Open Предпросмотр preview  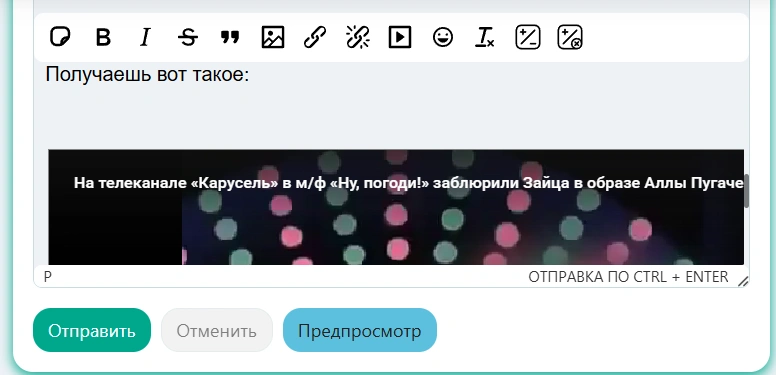pyautogui.click(x=360, y=330)
